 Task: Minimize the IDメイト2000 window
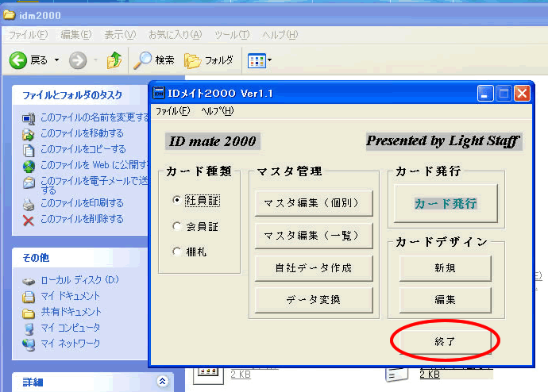point(485,94)
